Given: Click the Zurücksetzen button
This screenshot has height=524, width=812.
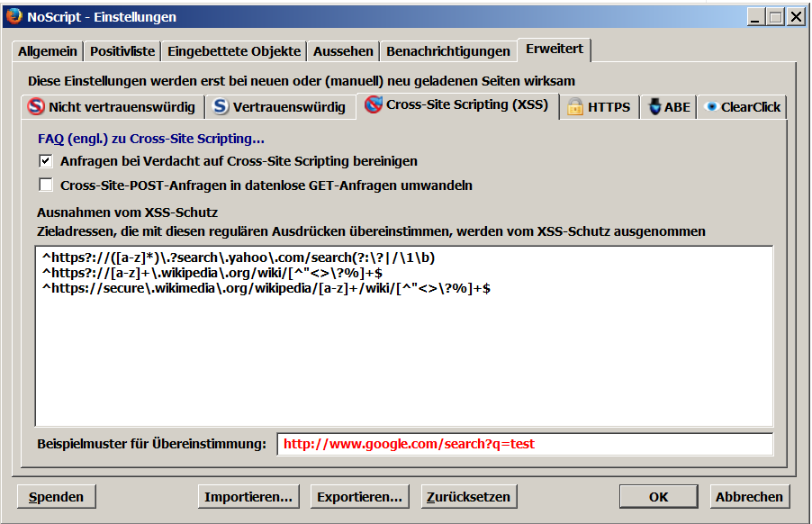Looking at the screenshot, I should pos(469,497).
